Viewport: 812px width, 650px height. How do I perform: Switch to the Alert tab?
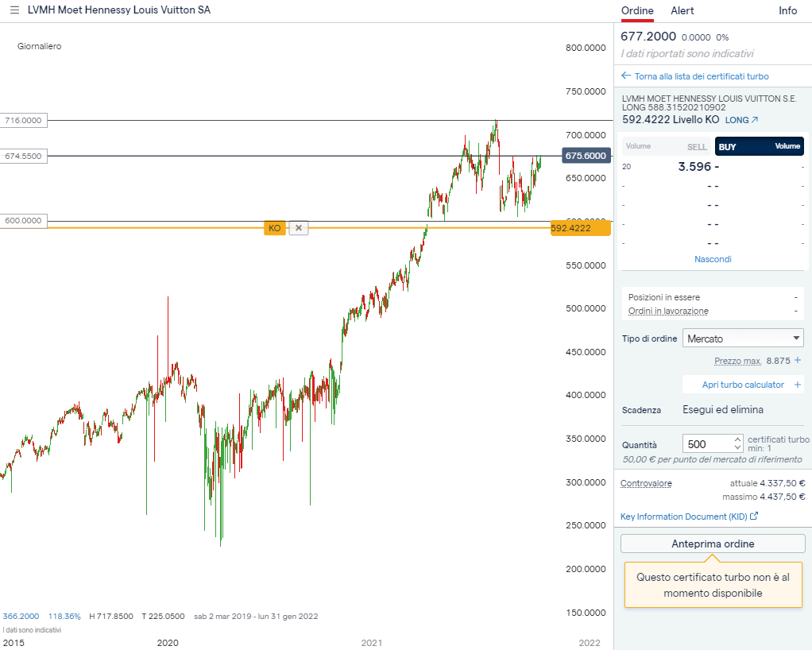(682, 10)
